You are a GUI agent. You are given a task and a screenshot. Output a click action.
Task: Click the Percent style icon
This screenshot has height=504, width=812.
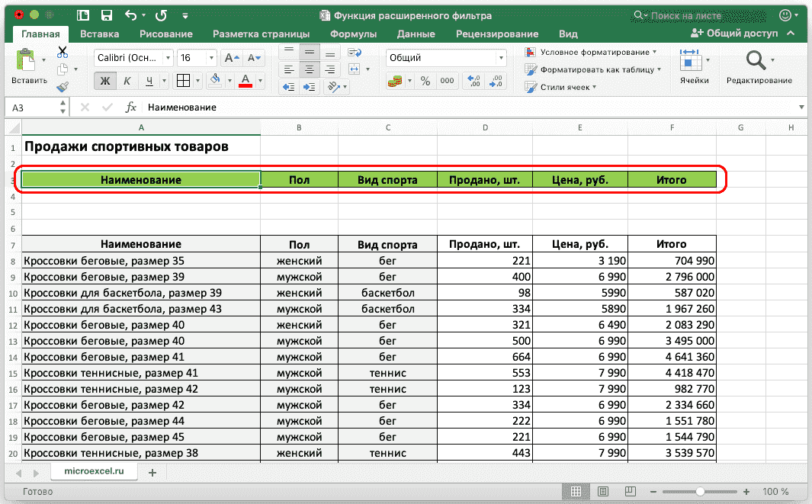(x=425, y=81)
